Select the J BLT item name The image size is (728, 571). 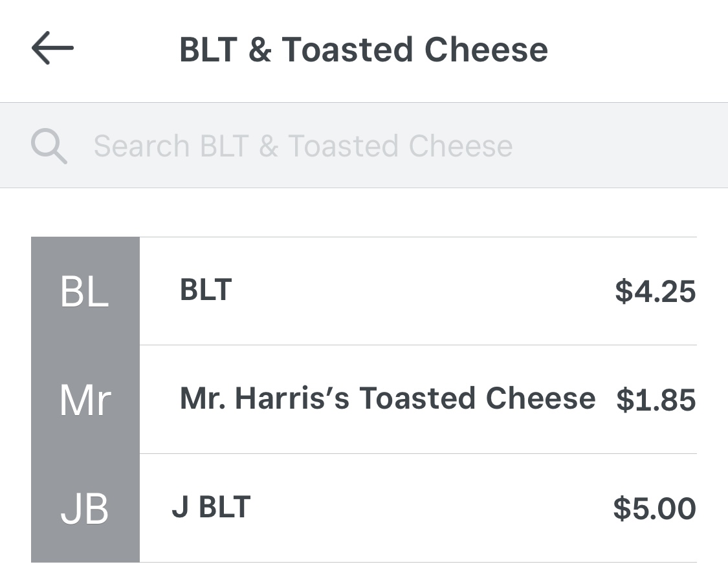click(x=211, y=507)
